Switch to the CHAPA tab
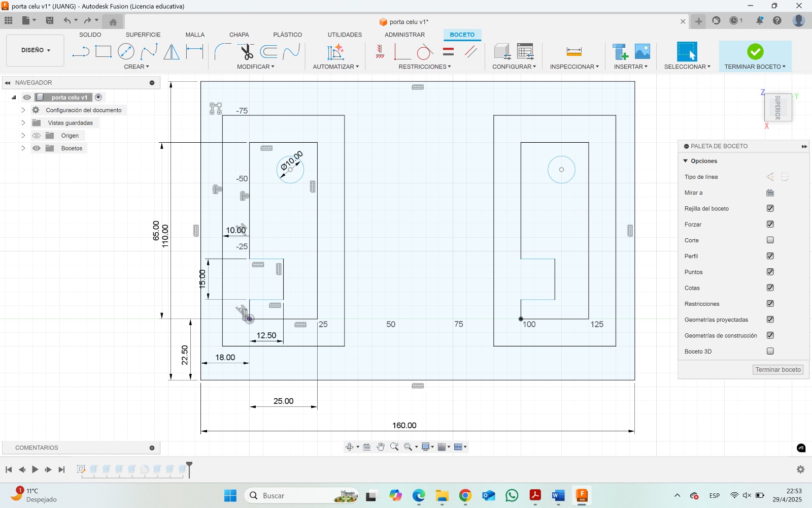Viewport: 812px width, 508px height. pyautogui.click(x=239, y=35)
